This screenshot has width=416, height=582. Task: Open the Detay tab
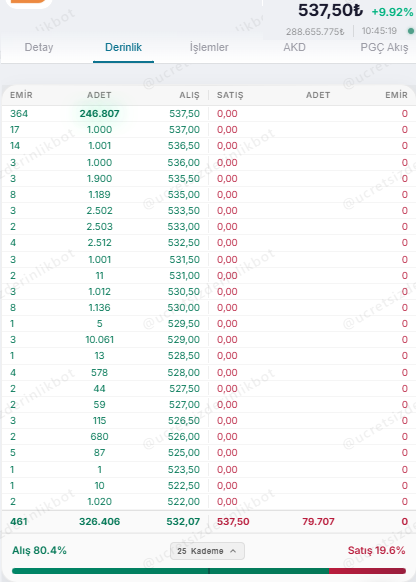pyautogui.click(x=39, y=47)
